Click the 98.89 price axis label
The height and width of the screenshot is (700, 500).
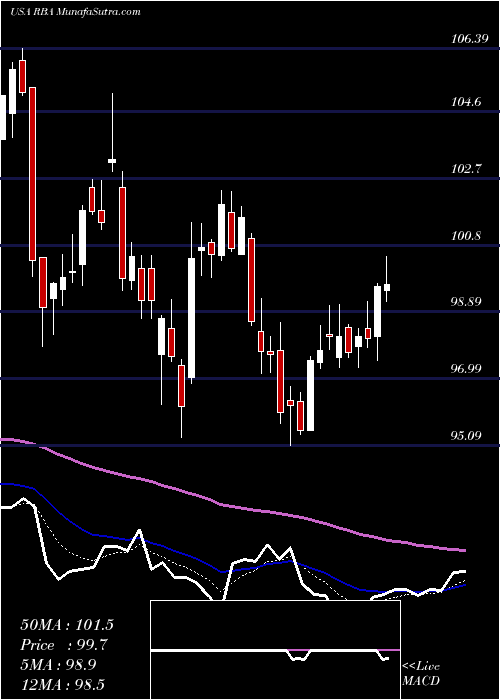[x=468, y=302]
